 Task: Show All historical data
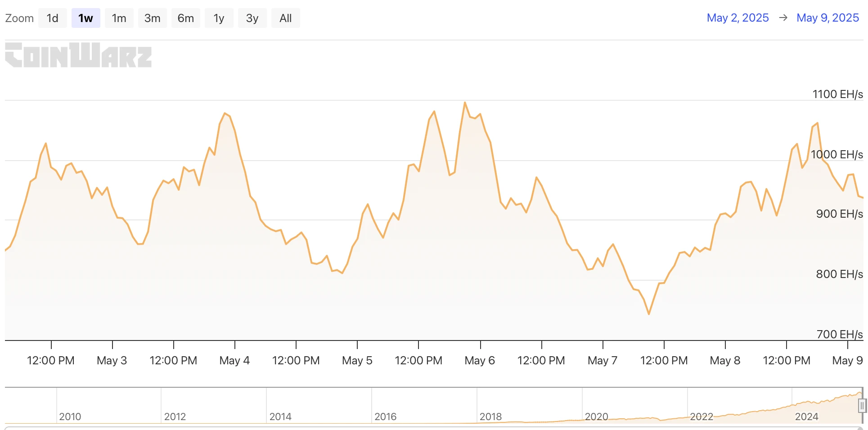click(x=285, y=18)
